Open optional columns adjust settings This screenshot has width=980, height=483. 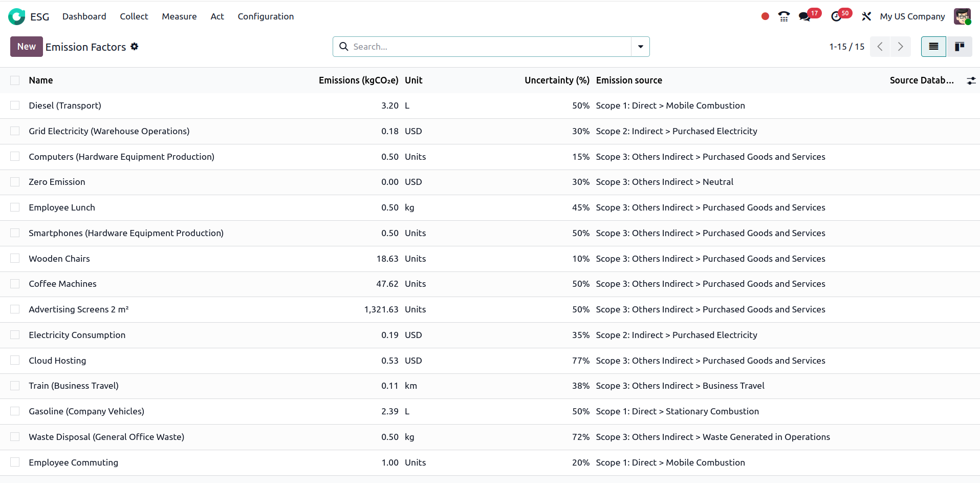pos(971,80)
